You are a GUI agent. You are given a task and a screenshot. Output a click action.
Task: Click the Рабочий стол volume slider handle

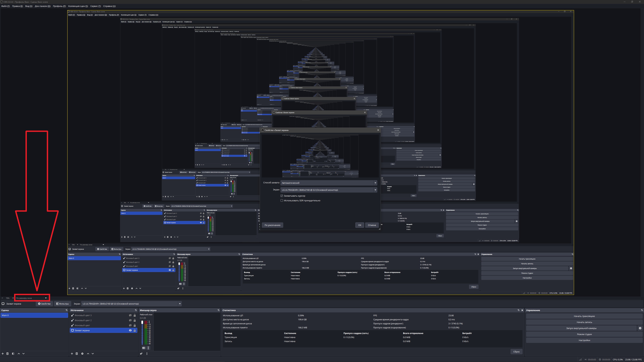[x=142, y=322]
